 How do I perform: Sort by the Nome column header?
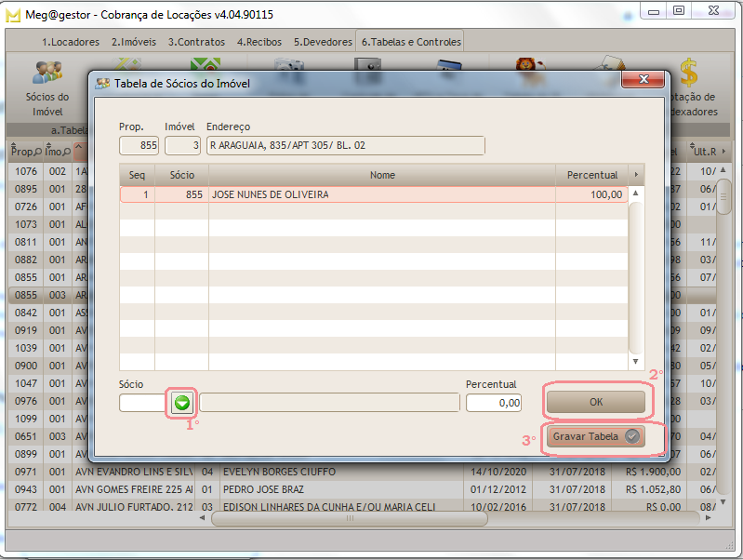(382, 175)
